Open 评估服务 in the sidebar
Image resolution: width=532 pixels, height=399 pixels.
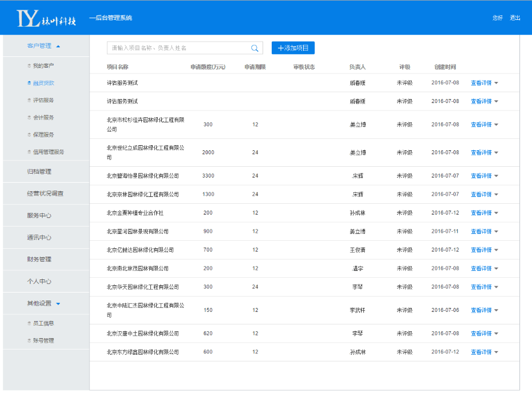pos(44,100)
